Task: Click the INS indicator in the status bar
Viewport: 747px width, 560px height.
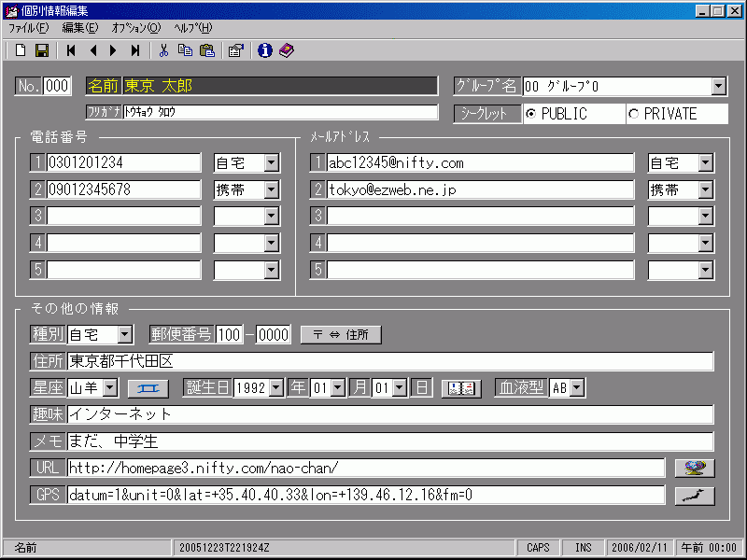Action: pos(583,548)
